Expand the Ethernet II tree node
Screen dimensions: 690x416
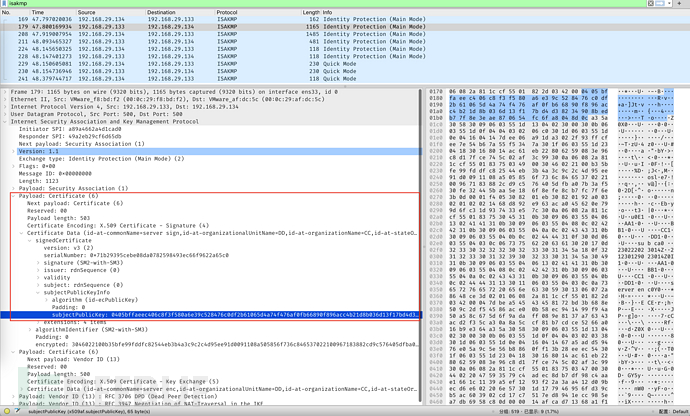point(5,99)
